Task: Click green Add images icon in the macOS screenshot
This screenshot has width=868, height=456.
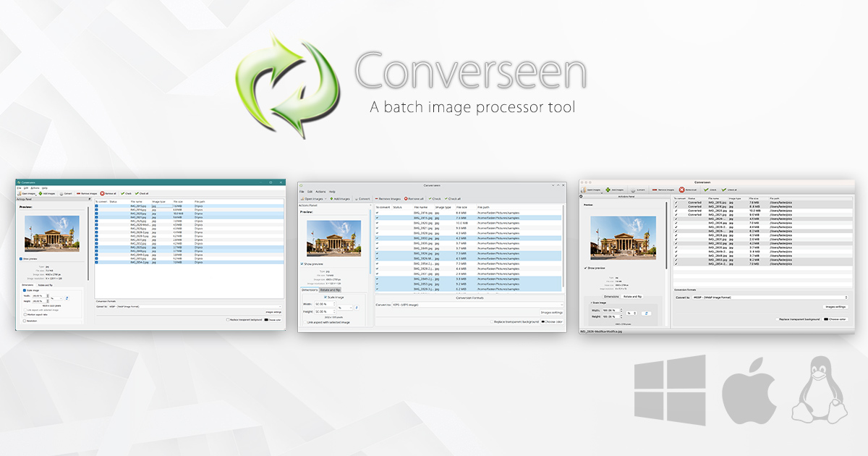Action: [x=608, y=190]
